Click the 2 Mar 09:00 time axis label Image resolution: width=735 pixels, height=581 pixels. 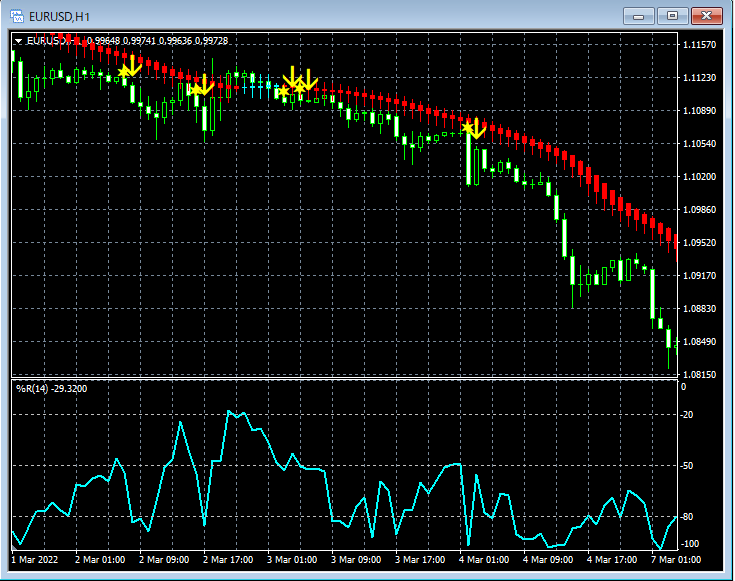[x=164, y=560]
